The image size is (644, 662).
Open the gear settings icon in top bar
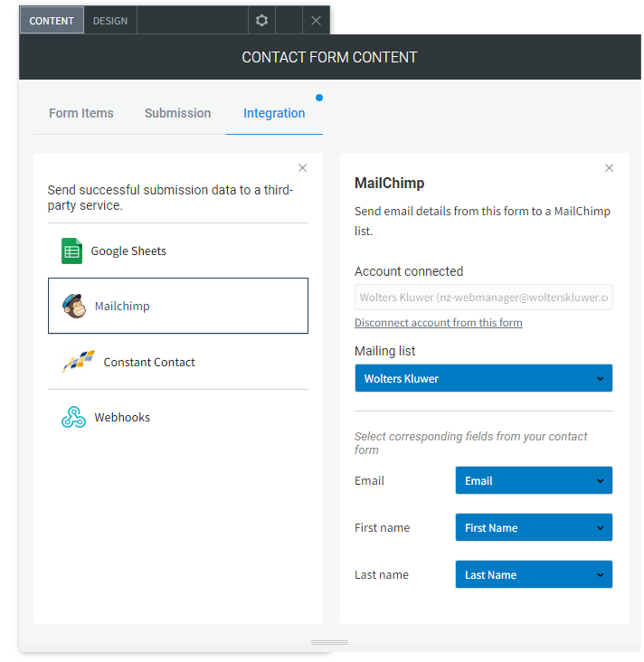261,20
